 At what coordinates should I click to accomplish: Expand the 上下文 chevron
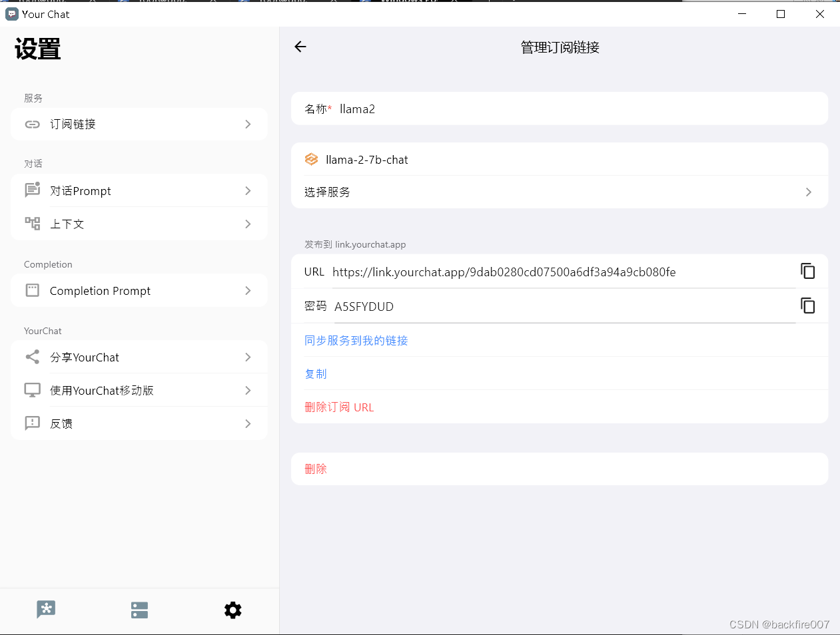[x=248, y=224]
